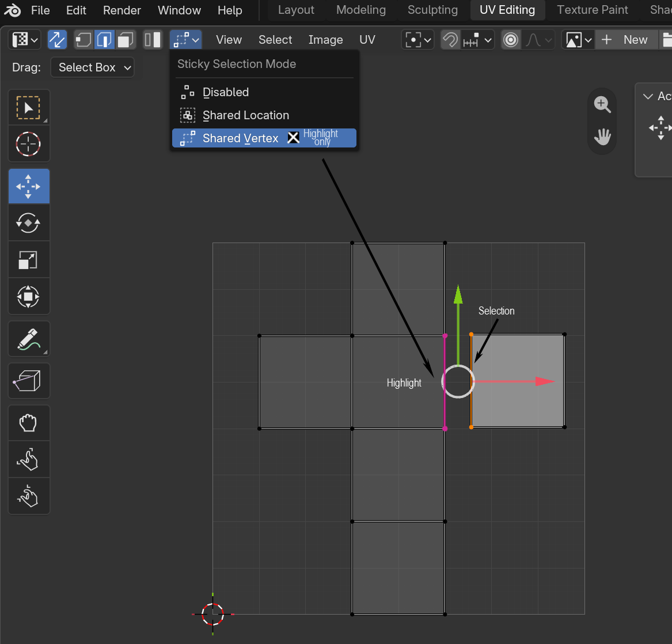
Task: Choose Disabled sticky selection mode
Action: 264,92
